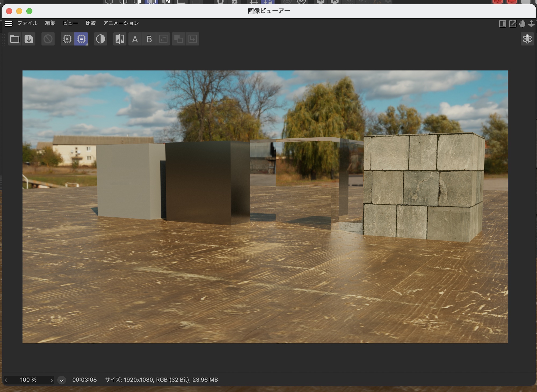Click the side panel layout icon
Image resolution: width=537 pixels, height=392 pixels.
tap(502, 24)
